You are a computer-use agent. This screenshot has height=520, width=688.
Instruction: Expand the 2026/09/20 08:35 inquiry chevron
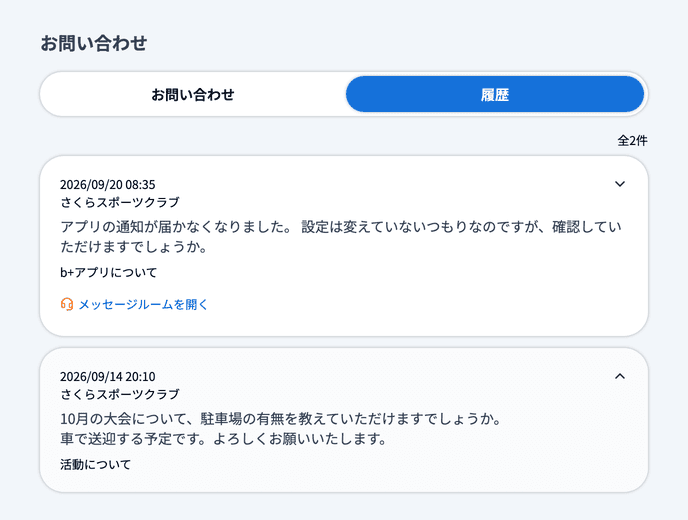pos(620,184)
